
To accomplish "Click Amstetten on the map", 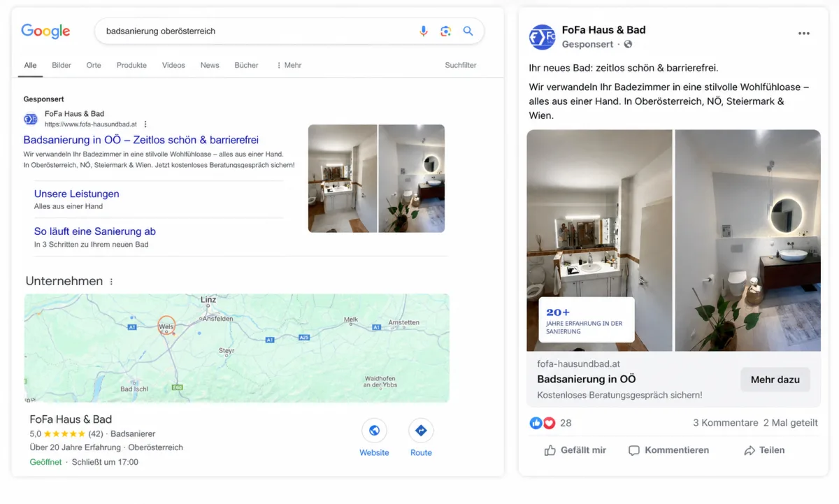I will [x=403, y=323].
